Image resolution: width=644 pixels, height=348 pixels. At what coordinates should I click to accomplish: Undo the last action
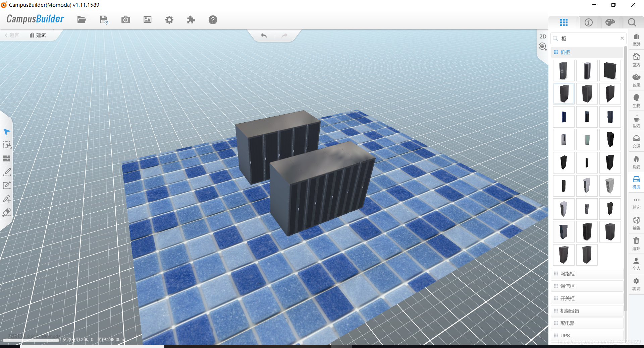[264, 36]
